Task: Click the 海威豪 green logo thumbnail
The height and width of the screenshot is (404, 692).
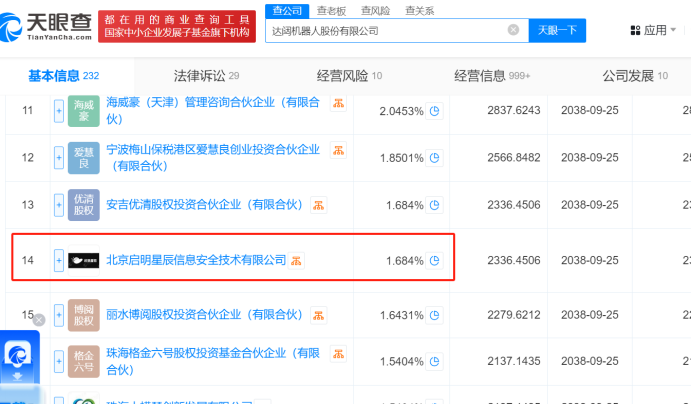Action: point(83,111)
